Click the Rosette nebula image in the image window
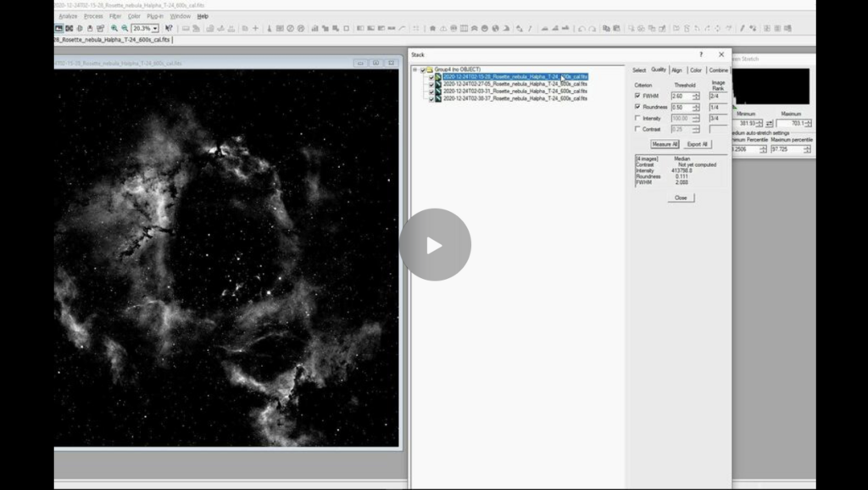The image size is (868, 490). 226,258
